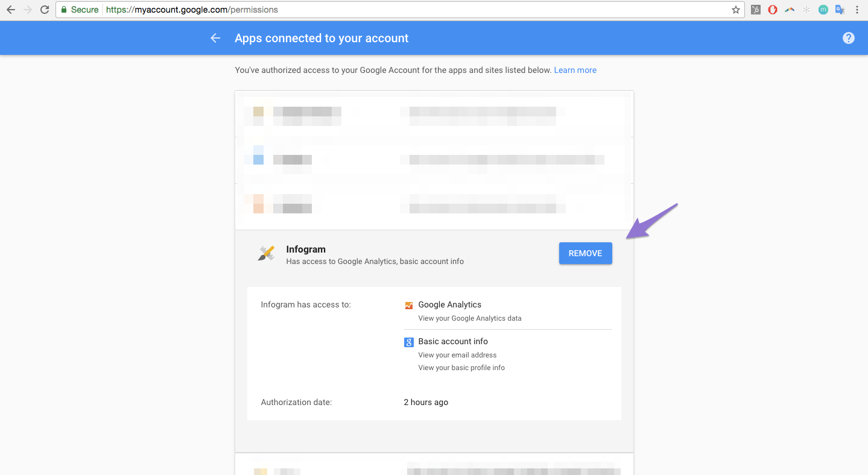Click the browser back navigation arrow

pyautogui.click(x=11, y=10)
